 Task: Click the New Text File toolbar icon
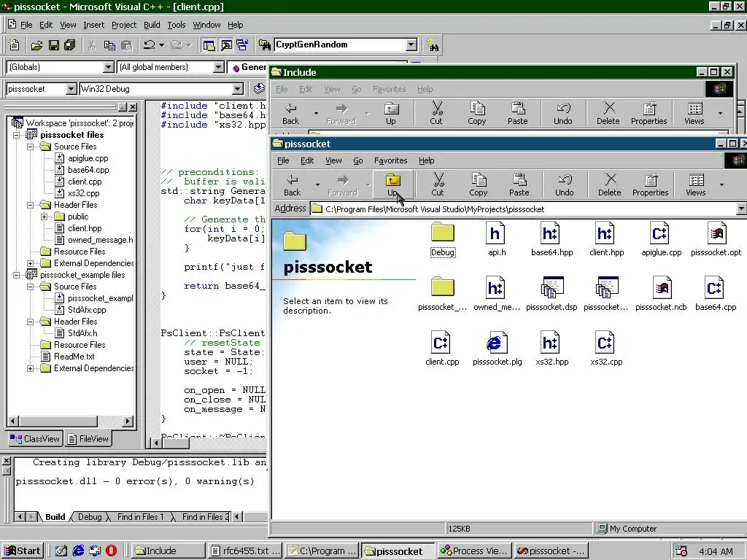tap(15, 45)
